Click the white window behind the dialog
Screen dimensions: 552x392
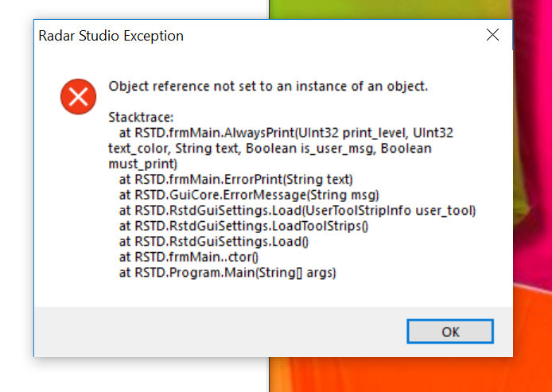click(x=134, y=10)
